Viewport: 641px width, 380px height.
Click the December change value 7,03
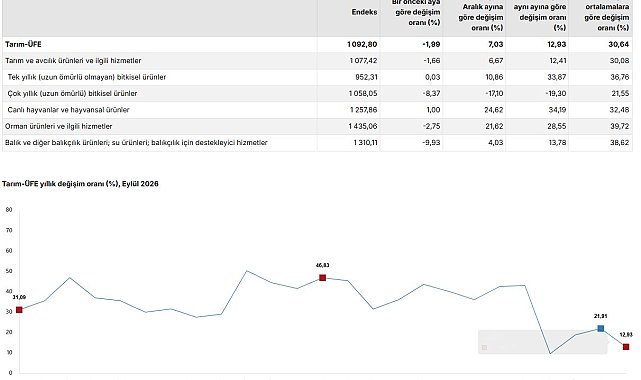496,44
